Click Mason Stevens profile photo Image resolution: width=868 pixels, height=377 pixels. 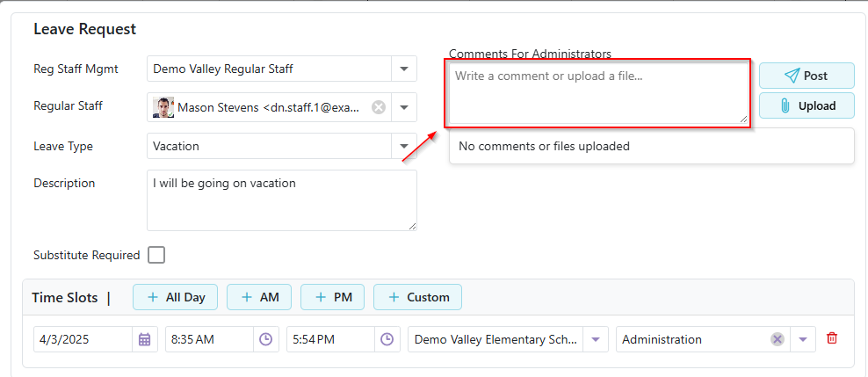click(163, 107)
